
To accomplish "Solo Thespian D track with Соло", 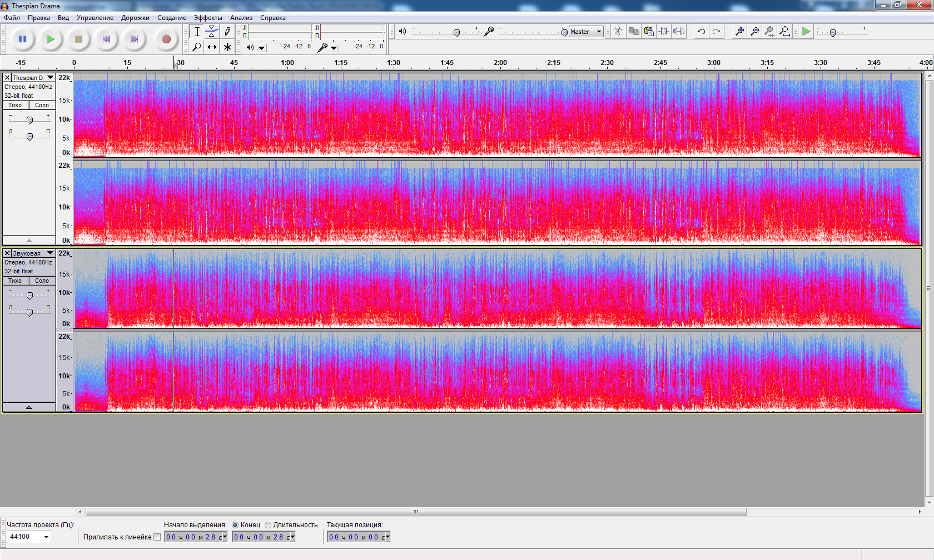I will click(x=42, y=105).
